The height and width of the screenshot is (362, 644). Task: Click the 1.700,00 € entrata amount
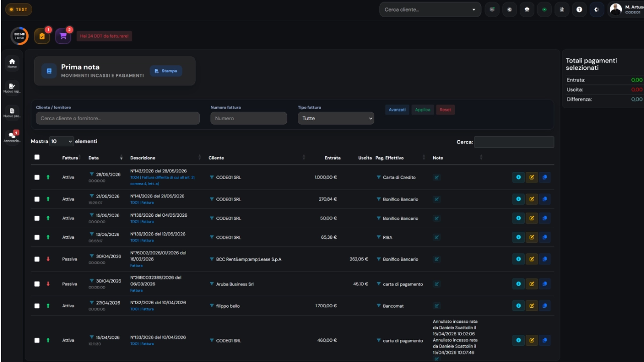coord(326,306)
